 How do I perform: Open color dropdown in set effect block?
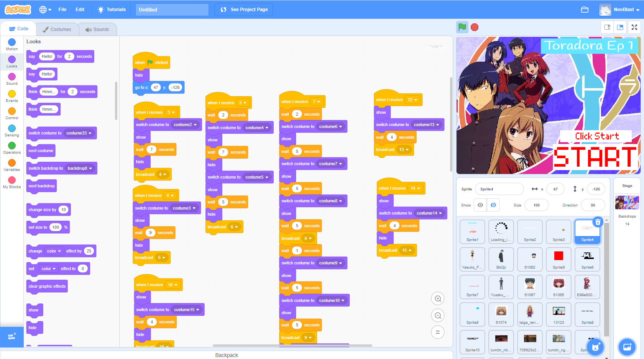(48, 269)
